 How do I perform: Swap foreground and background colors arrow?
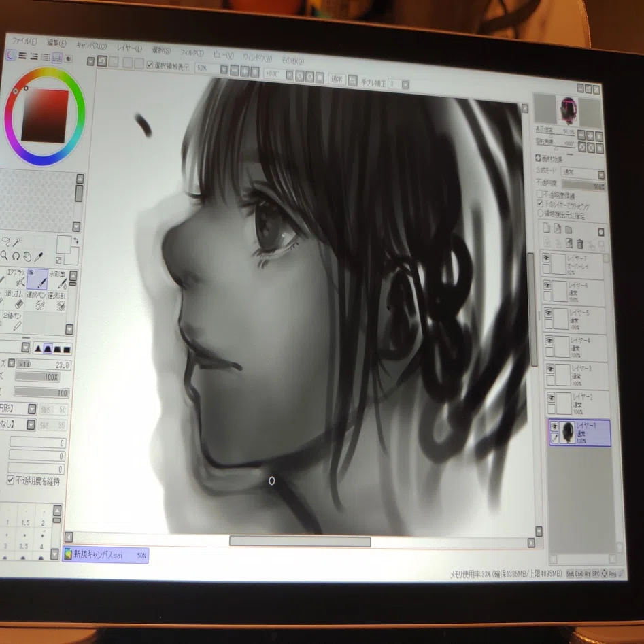coord(75,241)
